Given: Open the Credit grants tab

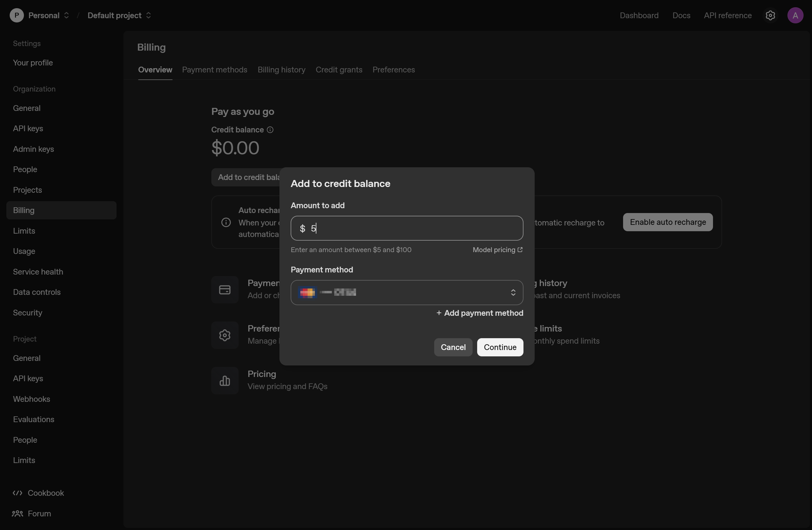Looking at the screenshot, I should 339,70.
